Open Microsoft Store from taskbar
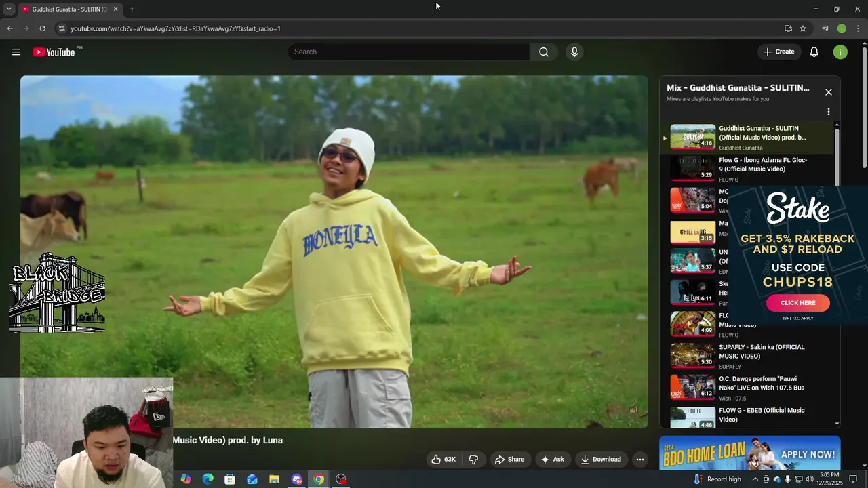This screenshot has height=488, width=868. (230, 479)
